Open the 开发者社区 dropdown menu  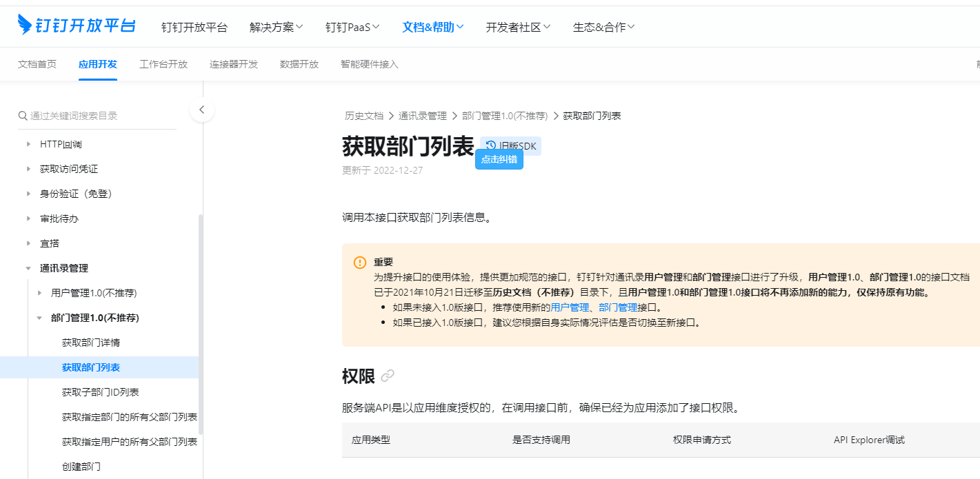tap(519, 27)
